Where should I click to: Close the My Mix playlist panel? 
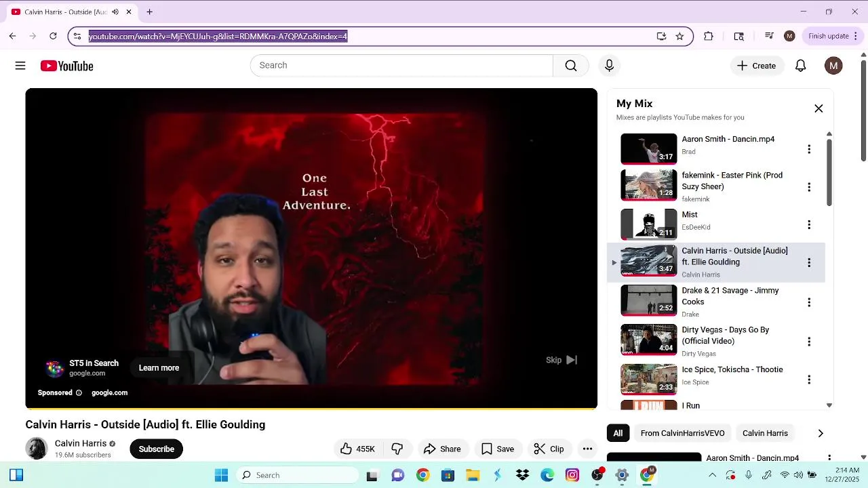[x=818, y=108]
